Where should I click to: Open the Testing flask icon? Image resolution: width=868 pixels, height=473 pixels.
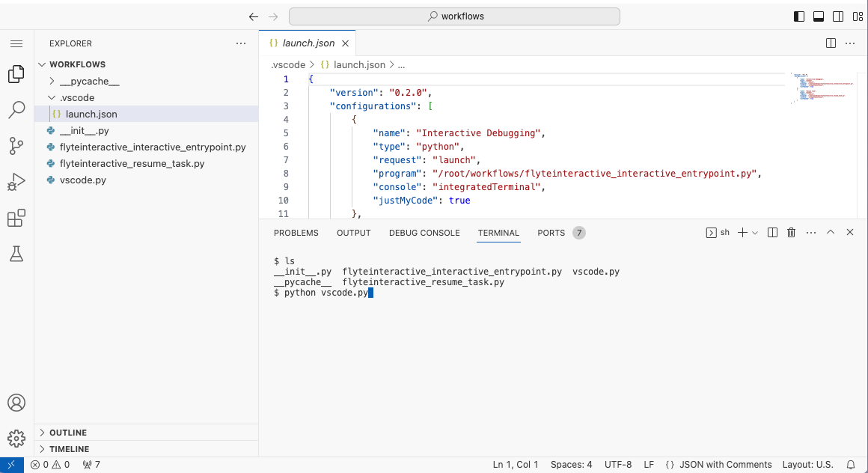point(16,254)
